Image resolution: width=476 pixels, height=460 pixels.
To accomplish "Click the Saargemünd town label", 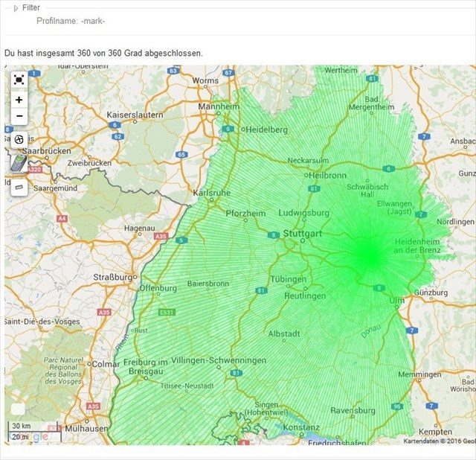I will [x=55, y=188].
